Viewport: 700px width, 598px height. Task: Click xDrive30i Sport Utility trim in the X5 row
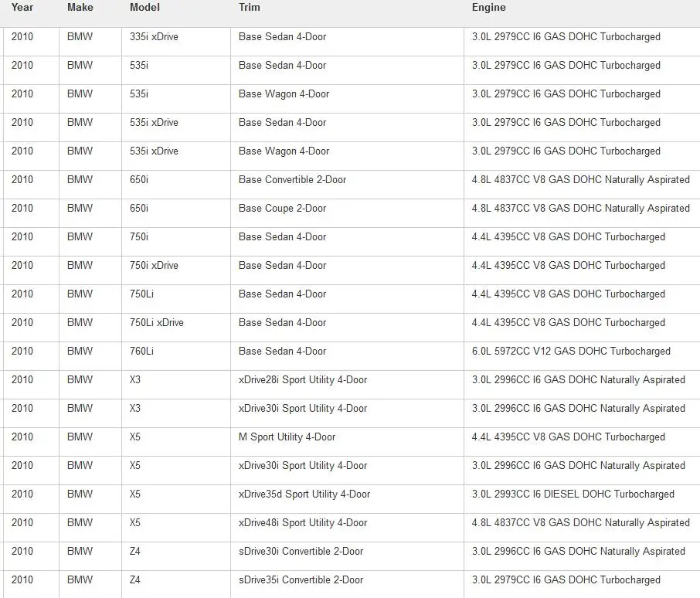click(303, 465)
